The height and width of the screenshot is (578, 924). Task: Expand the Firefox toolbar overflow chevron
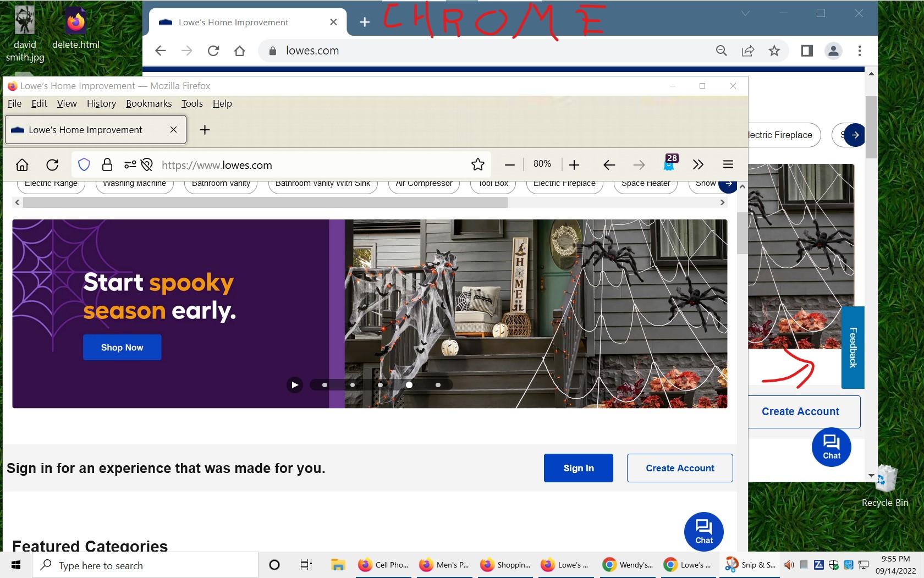698,164
